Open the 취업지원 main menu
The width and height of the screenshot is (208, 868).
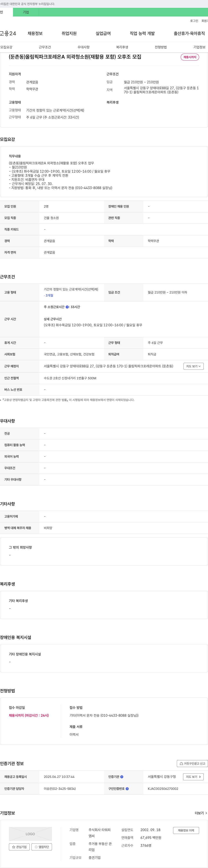pos(69,33)
